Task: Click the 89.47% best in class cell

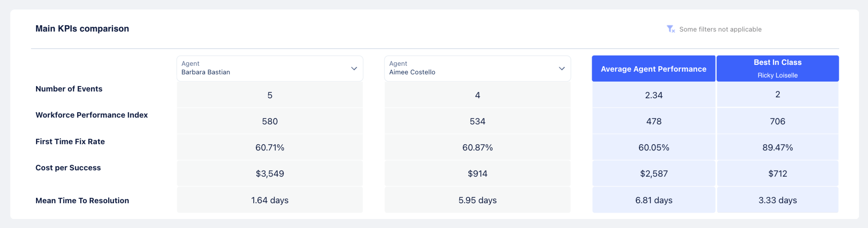Action: click(x=777, y=147)
